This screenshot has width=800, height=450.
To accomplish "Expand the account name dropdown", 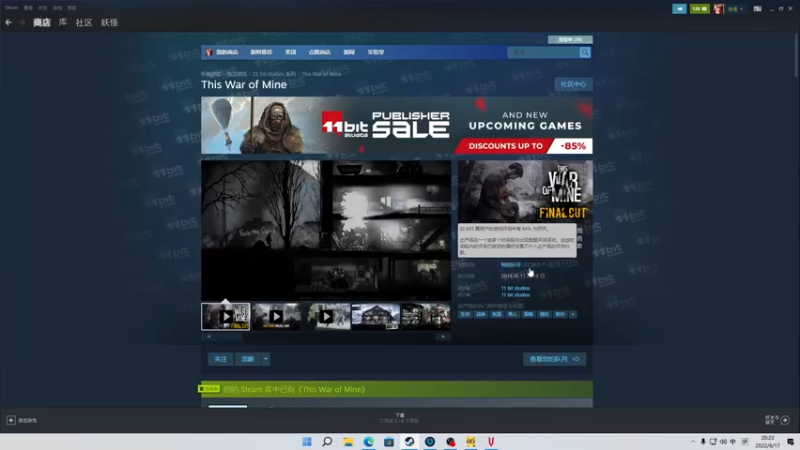I will tap(735, 9).
